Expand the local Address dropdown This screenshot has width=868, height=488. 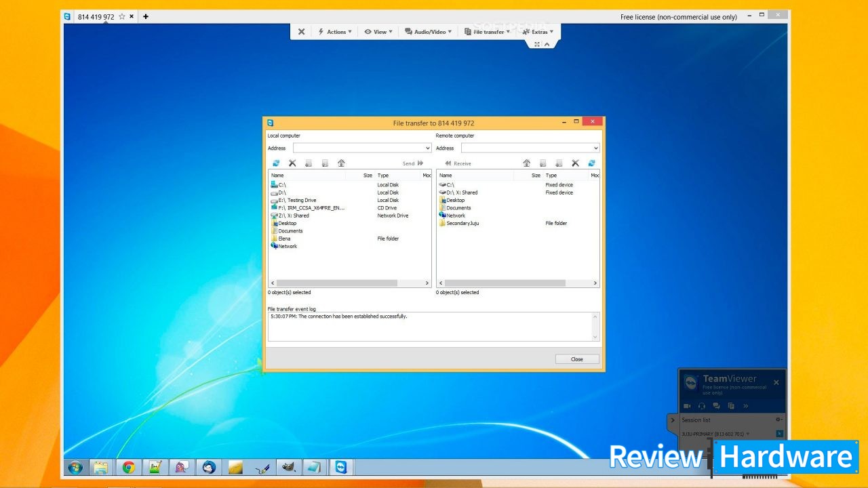427,148
